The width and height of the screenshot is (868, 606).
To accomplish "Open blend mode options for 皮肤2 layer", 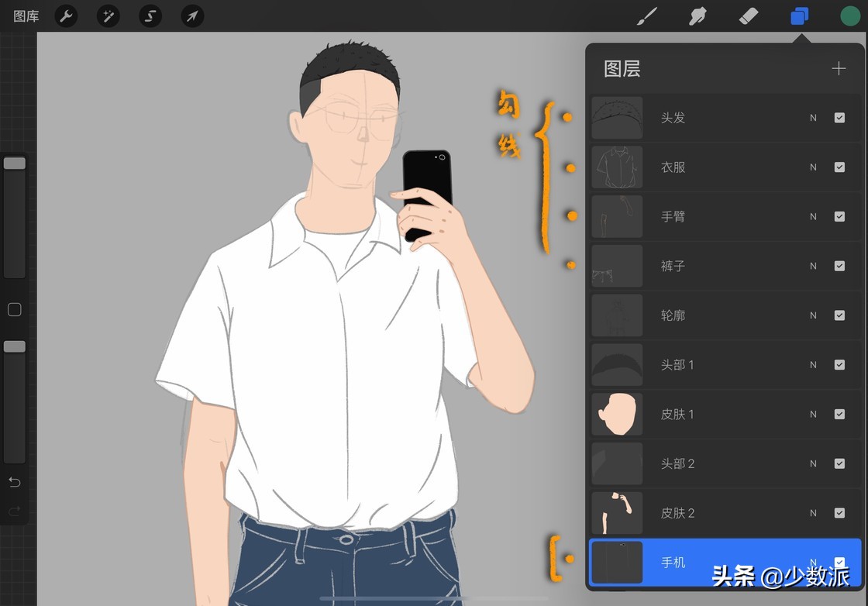I will 812,513.
